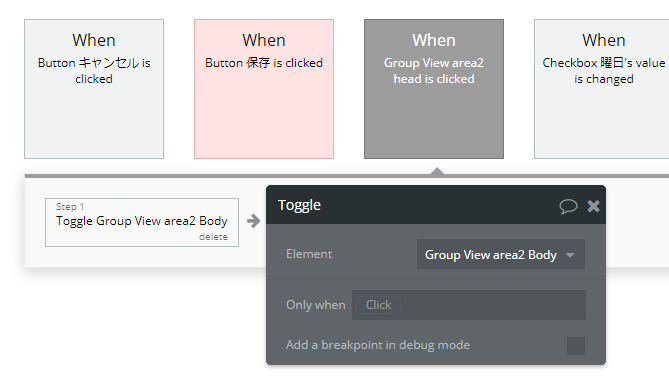Click the Step 1 label text
This screenshot has height=389, width=669.
pos(70,207)
